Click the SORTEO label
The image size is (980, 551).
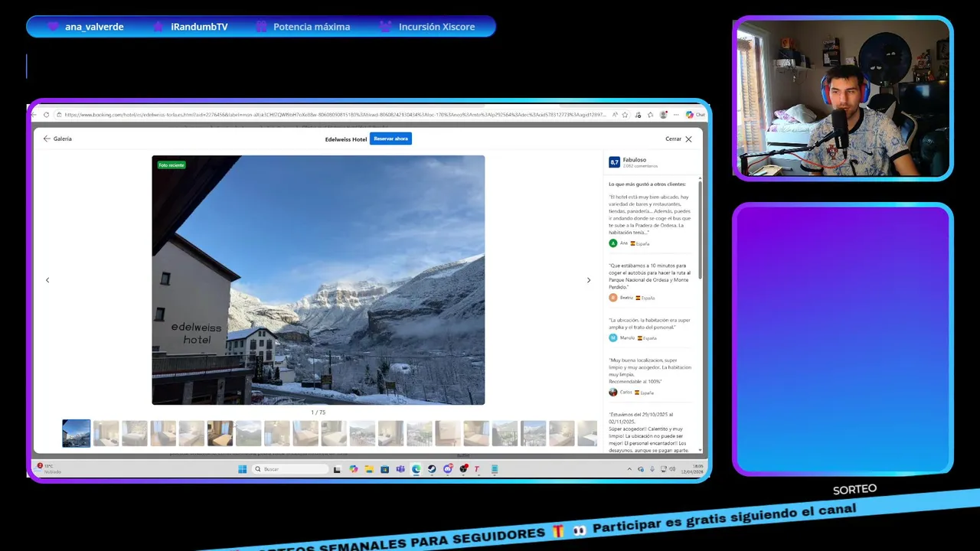tap(854, 489)
